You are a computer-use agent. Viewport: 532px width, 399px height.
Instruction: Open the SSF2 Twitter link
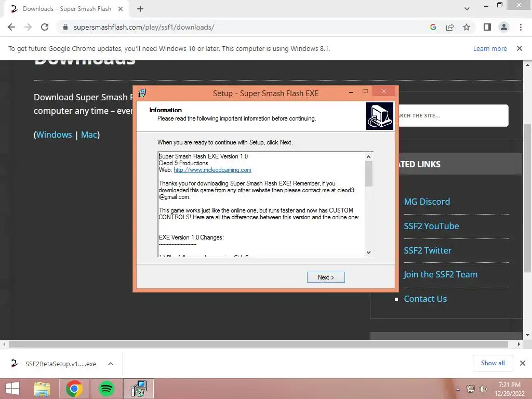click(x=428, y=250)
